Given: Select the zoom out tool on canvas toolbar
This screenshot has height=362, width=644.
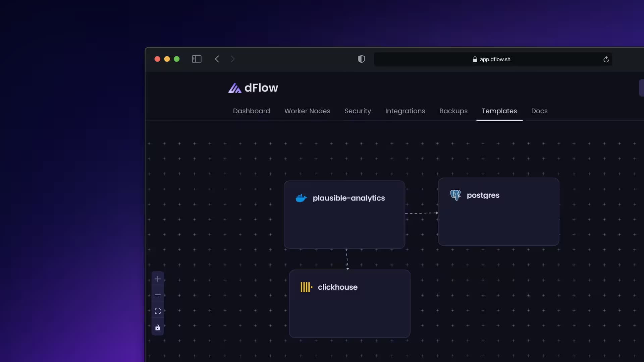Looking at the screenshot, I should click(158, 295).
